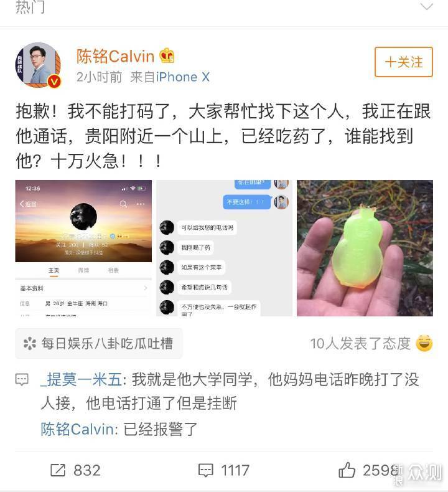Open 陈铭Calvin's reply username link
448x492 pixels.
[77, 429]
